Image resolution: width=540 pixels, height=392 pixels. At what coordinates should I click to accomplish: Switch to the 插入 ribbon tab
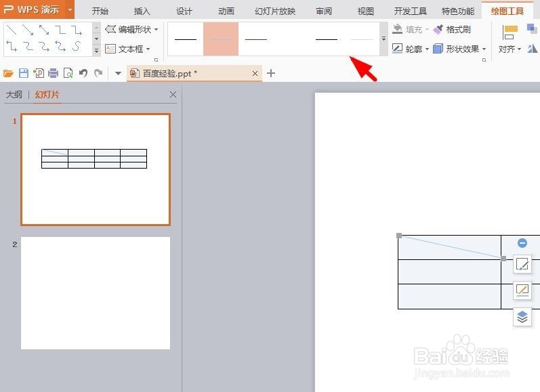click(142, 11)
